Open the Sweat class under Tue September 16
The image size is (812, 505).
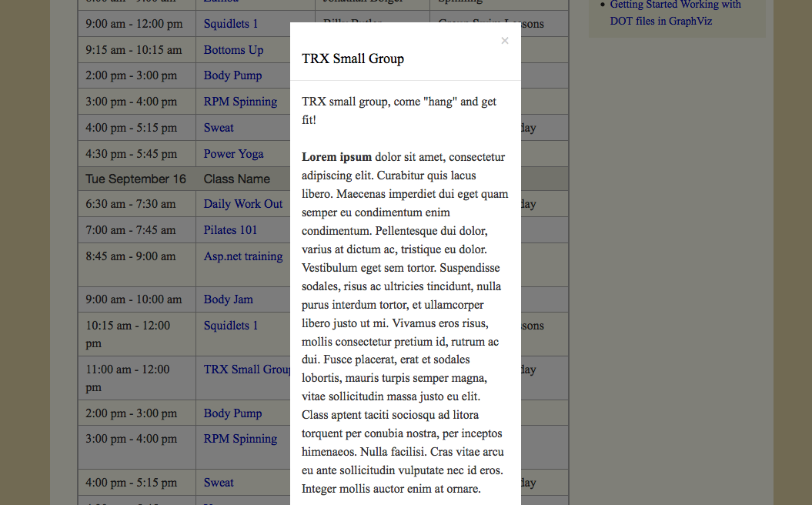(x=219, y=483)
